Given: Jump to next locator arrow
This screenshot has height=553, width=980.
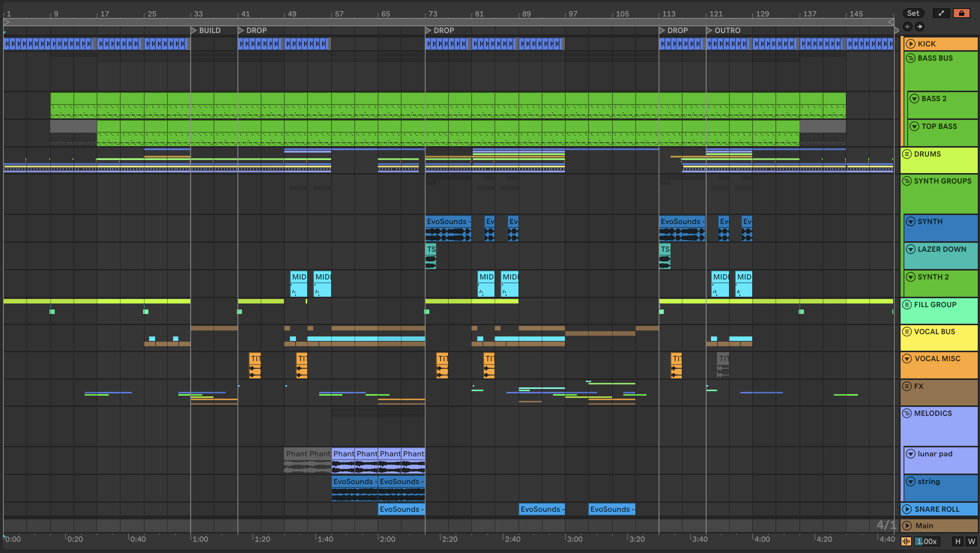Looking at the screenshot, I should coord(920,27).
